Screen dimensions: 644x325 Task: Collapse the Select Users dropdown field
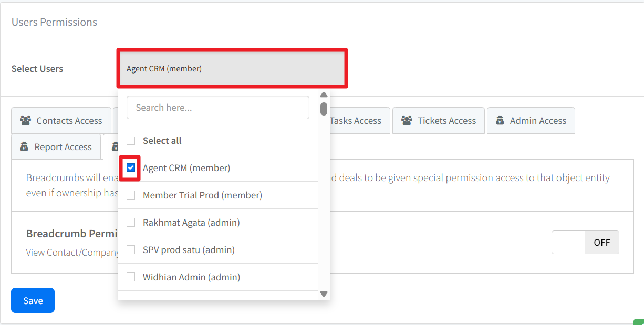[x=232, y=68]
